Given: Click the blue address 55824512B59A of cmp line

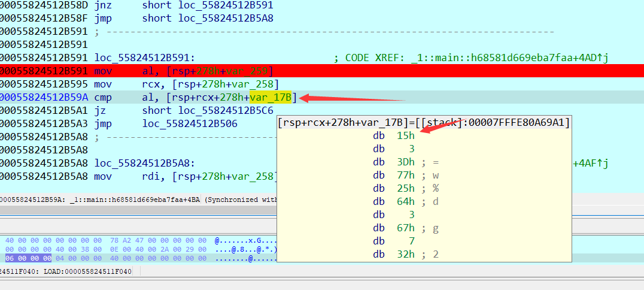Looking at the screenshot, I should click(44, 97).
